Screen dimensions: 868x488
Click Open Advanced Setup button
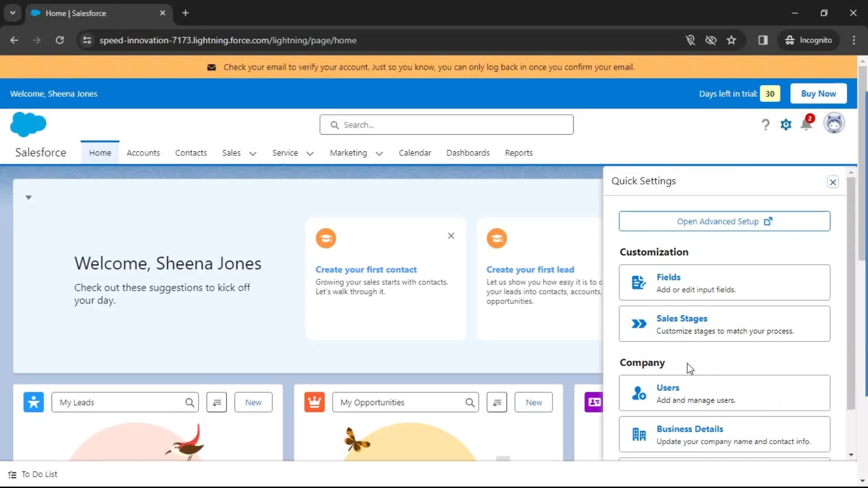pos(724,221)
